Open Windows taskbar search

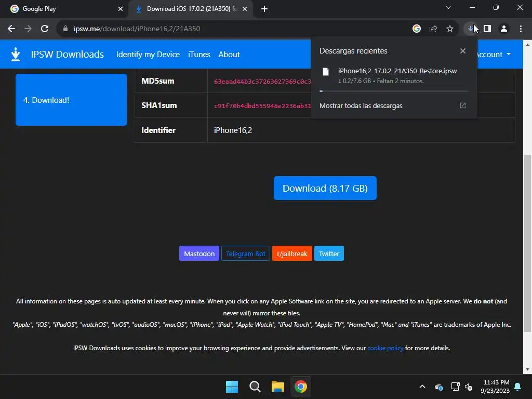(255, 387)
